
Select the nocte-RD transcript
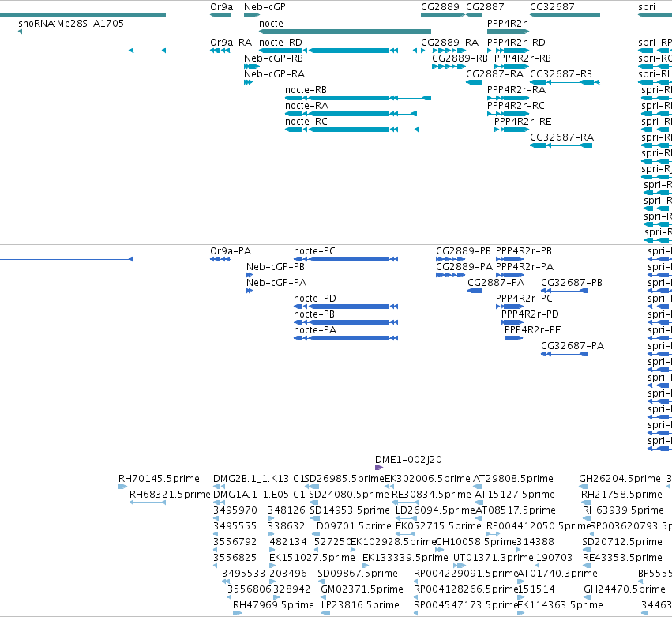338,51
